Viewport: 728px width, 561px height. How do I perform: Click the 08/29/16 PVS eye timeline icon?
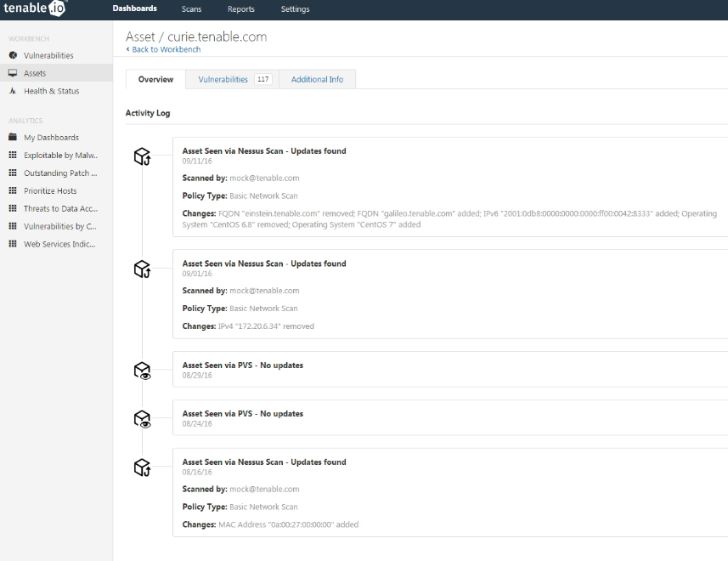(142, 371)
